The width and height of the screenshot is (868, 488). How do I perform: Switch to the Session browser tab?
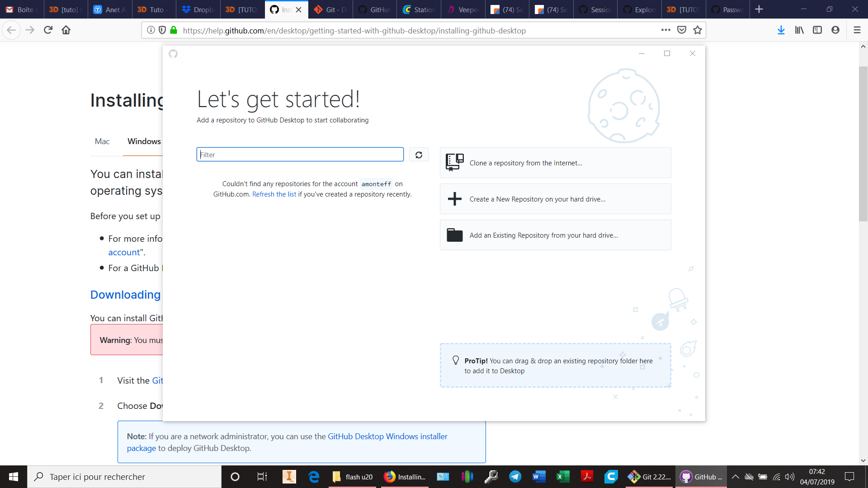pos(595,9)
